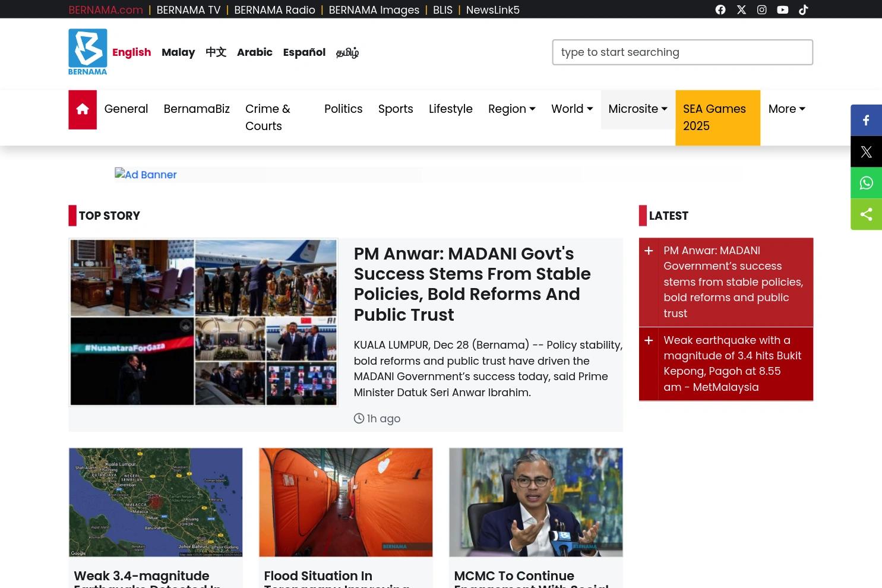Screen dimensions: 882x588
Task: Switch language to Tamil (தமிழ்)
Action: click(347, 52)
